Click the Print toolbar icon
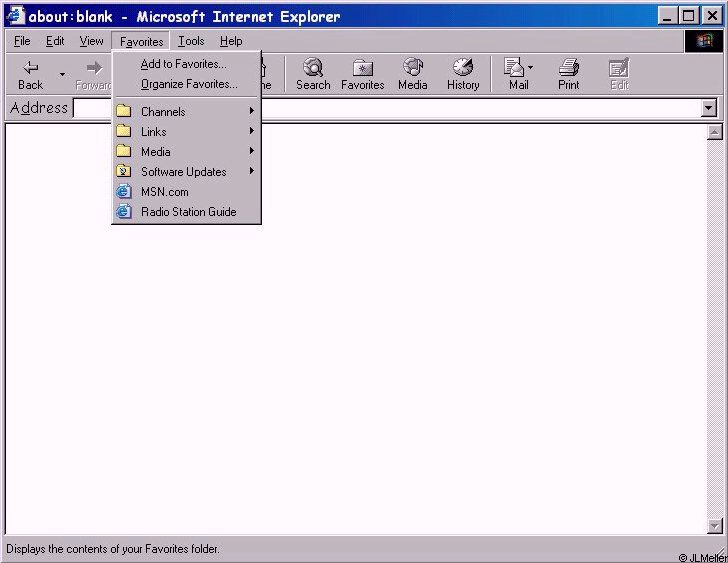Screen dimensions: 728x563 point(569,67)
